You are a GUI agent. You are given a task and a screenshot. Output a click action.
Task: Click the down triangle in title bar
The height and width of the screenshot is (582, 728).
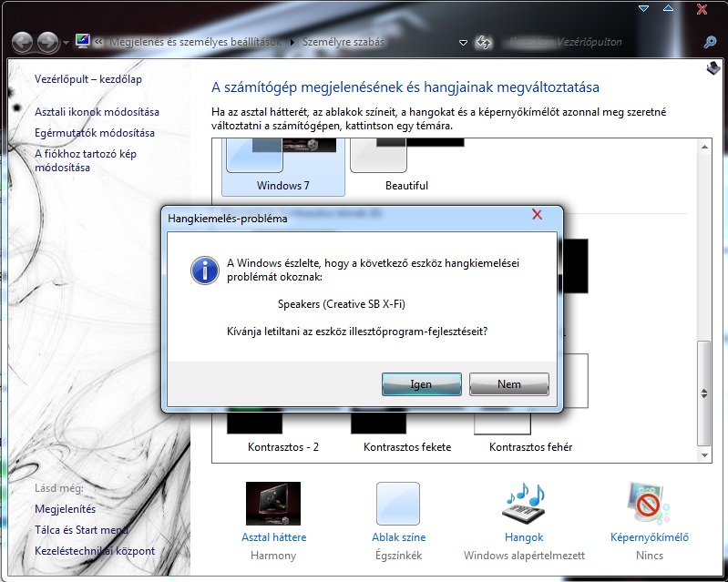643,8
